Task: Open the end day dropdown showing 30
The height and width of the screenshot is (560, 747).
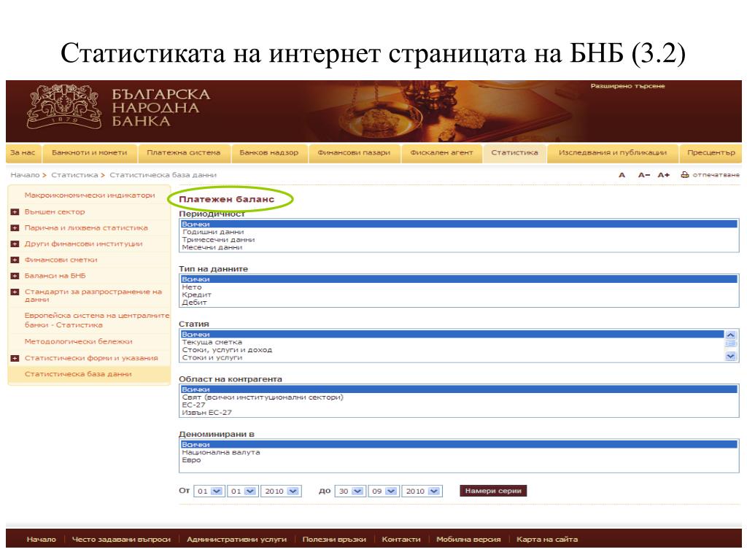Action: pos(349,491)
